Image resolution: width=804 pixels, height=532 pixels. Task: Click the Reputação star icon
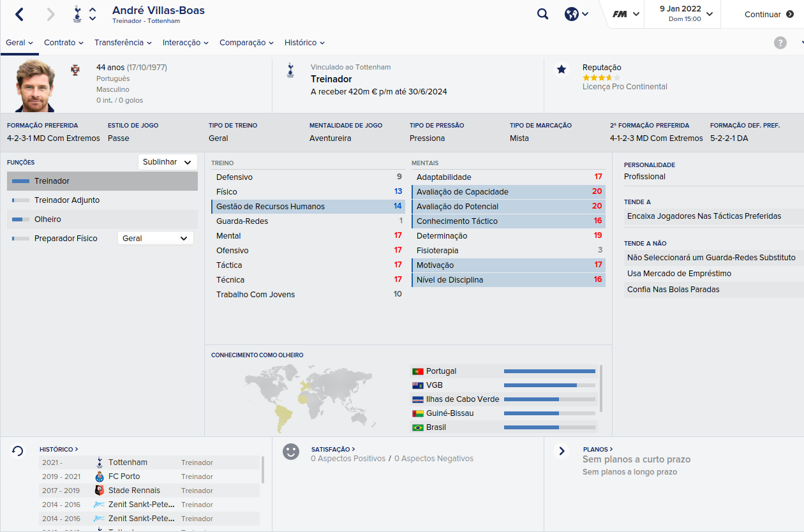tap(562, 69)
